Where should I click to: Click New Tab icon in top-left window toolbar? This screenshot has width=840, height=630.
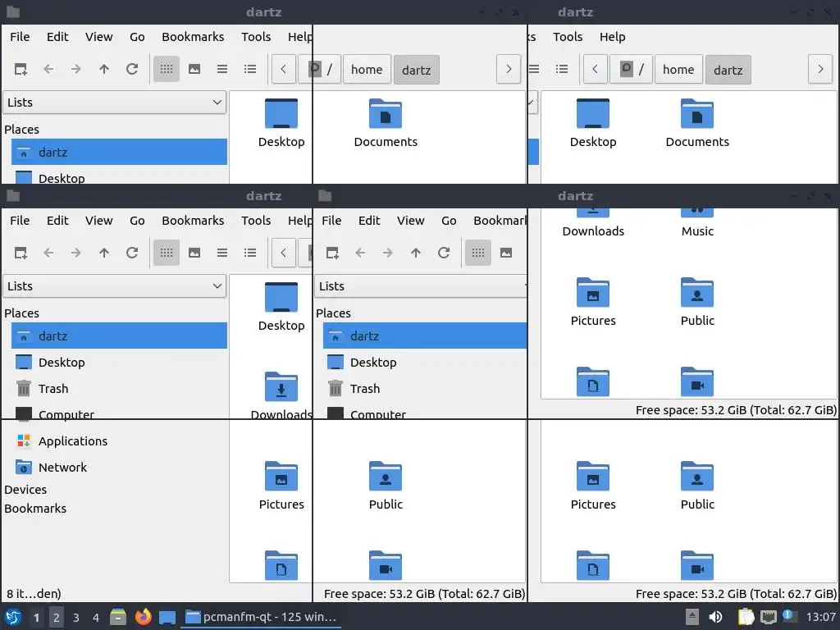coord(21,69)
